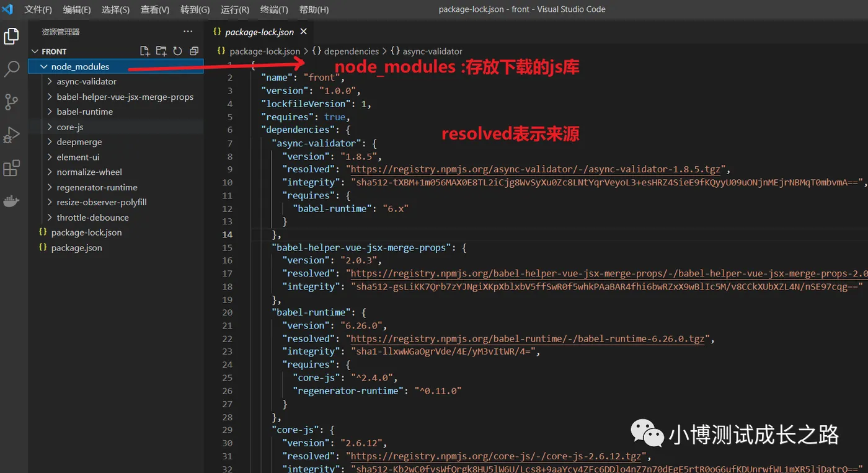Open the Extensions view

[x=11, y=168]
